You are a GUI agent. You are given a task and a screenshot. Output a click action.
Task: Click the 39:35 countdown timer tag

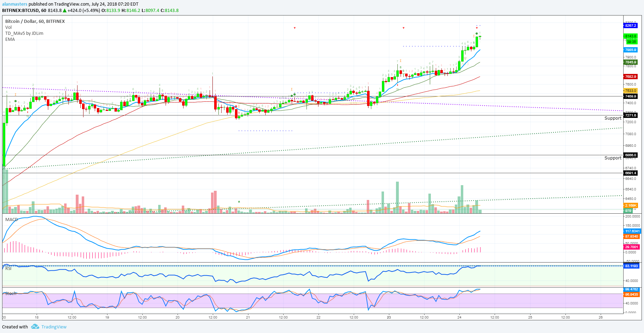(x=631, y=42)
